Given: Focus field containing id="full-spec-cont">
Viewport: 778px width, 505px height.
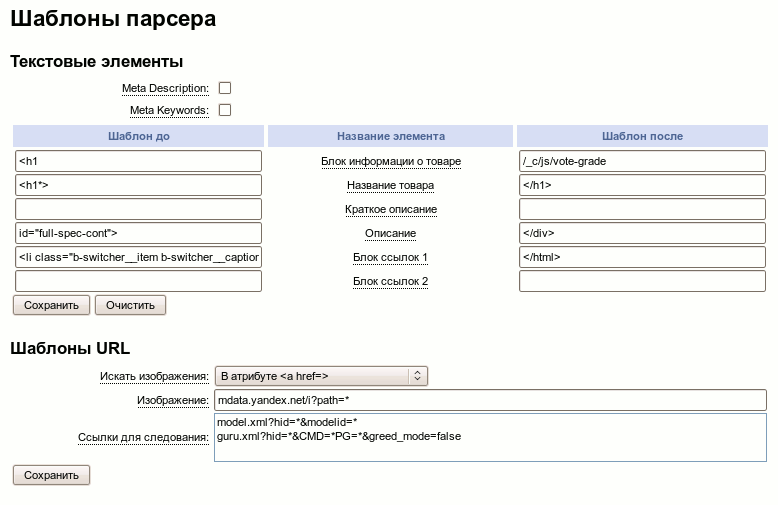Looking at the screenshot, I should pos(138,233).
